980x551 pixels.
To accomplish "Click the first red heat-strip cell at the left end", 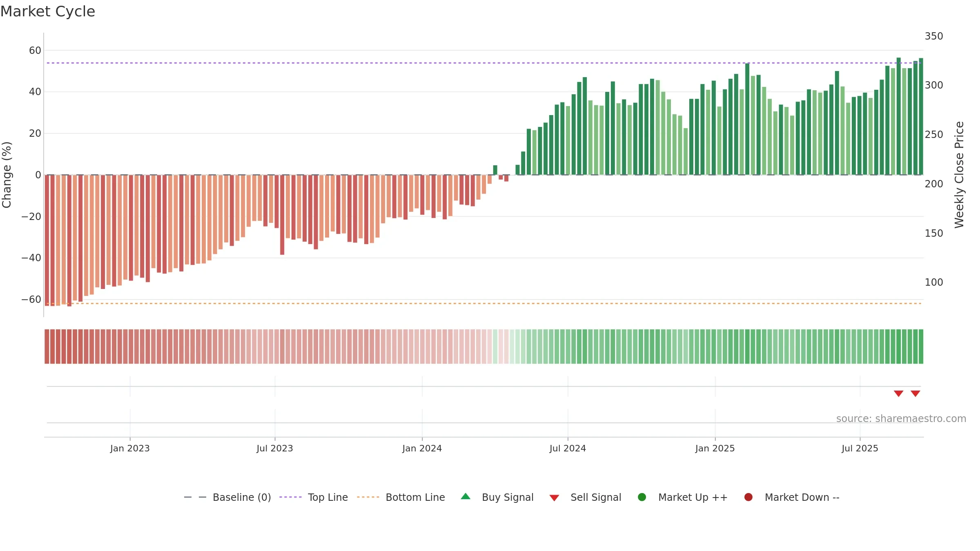I will coord(47,347).
